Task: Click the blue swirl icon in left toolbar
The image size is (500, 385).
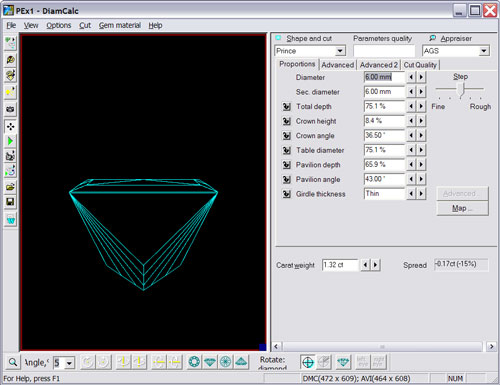Action: tap(10, 171)
